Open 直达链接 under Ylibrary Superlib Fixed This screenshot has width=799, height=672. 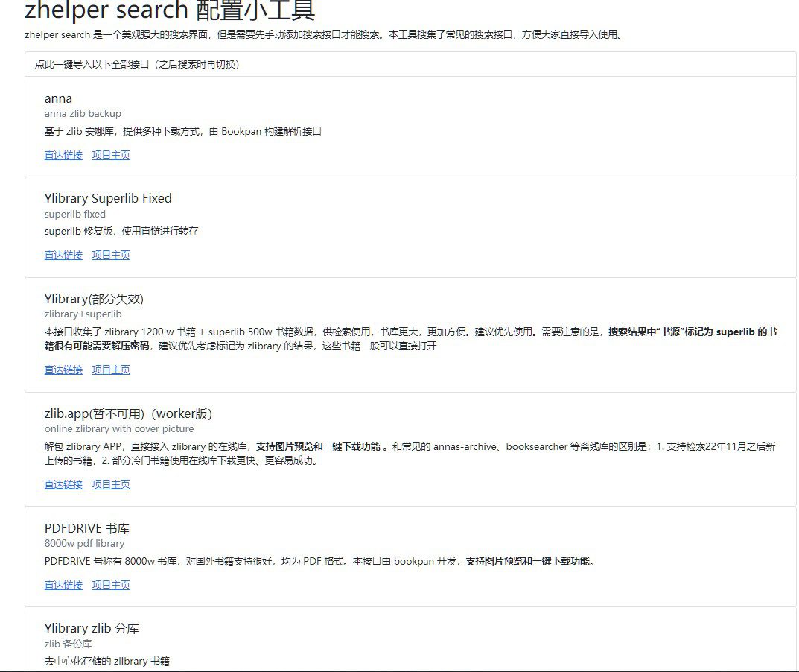[63, 254]
